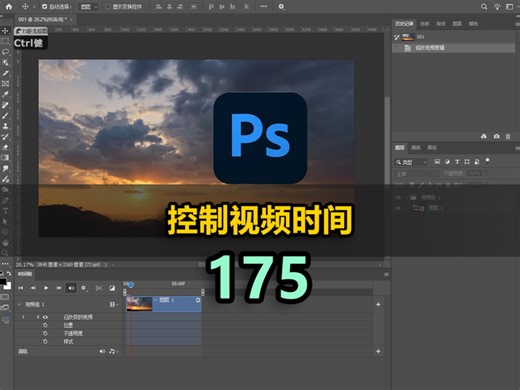Click the blue timeline playhead marker

(x=131, y=285)
